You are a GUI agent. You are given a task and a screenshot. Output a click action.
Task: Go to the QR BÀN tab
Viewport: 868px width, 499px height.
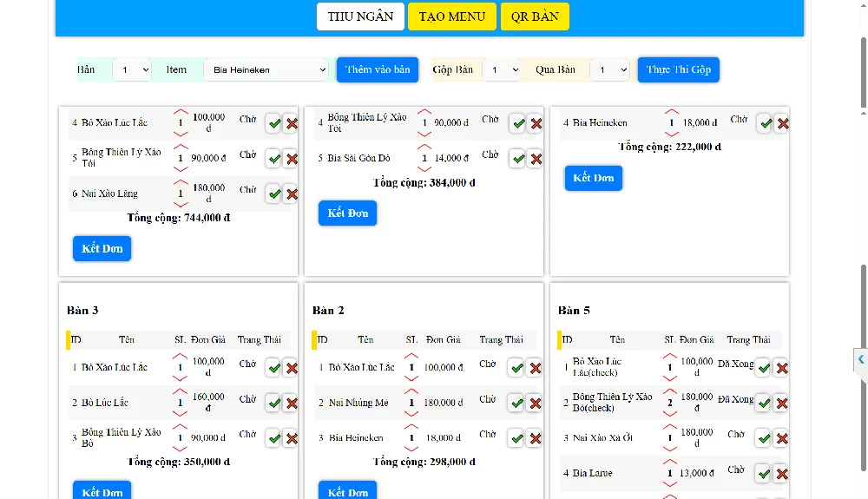(x=535, y=16)
